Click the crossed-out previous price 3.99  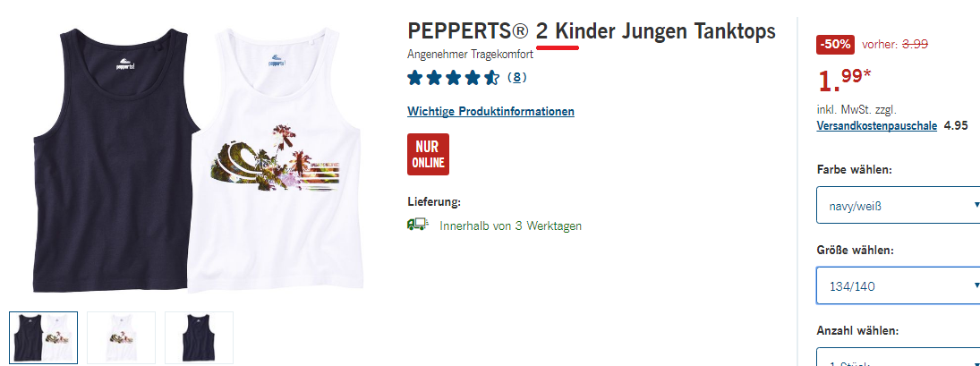tap(915, 44)
